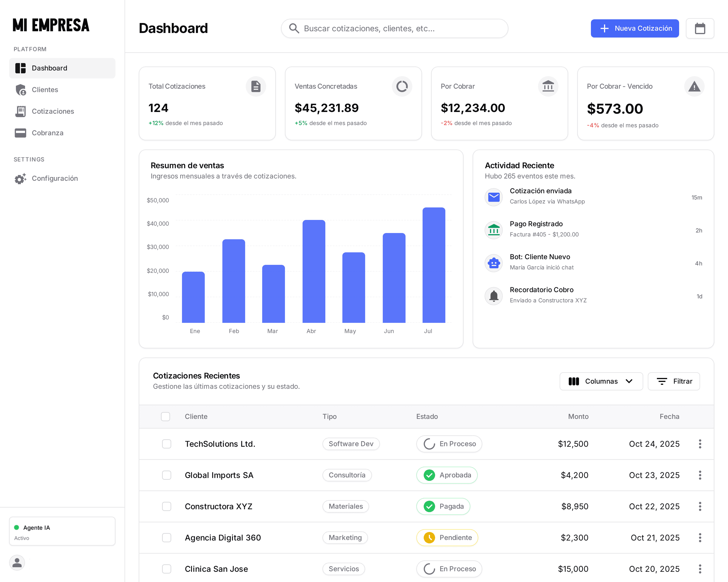Open the calendar icon in top bar
728x582 pixels.
(x=700, y=28)
